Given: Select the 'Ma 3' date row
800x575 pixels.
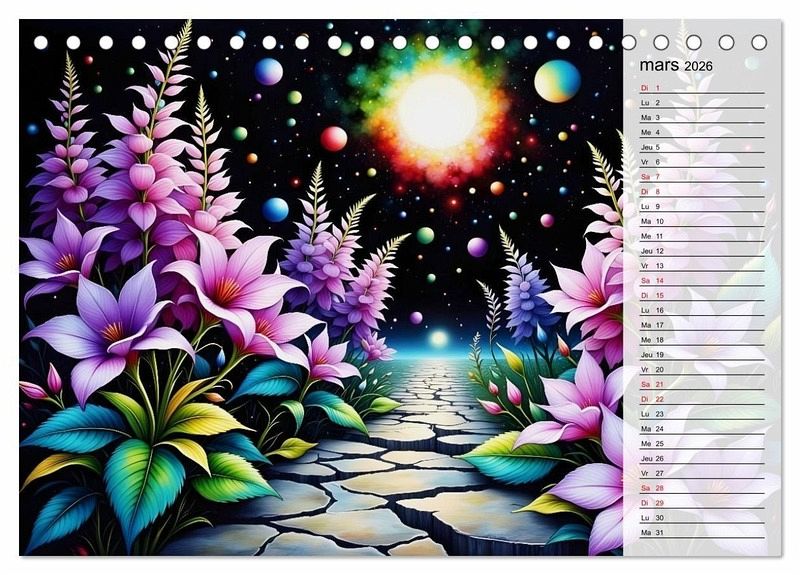Looking at the screenshot, I should point(703,117).
